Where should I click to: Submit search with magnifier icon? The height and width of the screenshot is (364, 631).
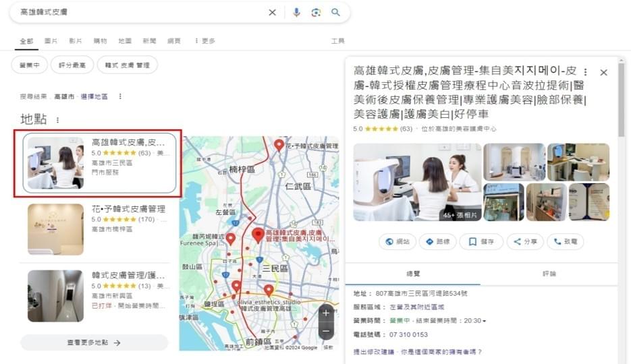click(335, 12)
